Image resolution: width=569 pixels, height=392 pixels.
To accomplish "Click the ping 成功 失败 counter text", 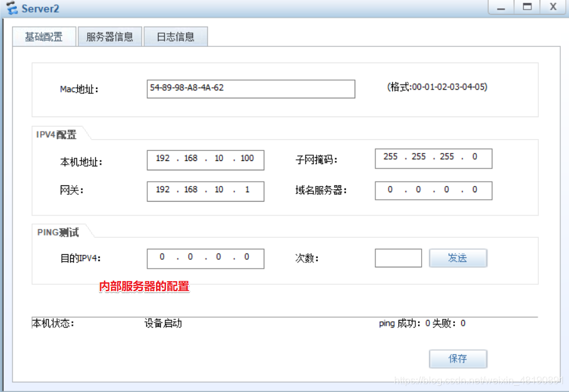I will [422, 324].
